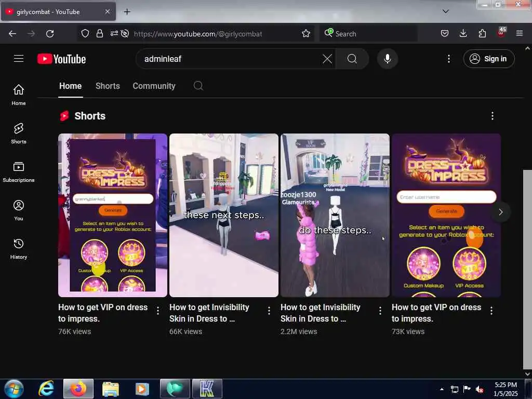This screenshot has height=399, width=532.
Task: Click the taskbar clock 5:25 PM
Action: click(506, 385)
